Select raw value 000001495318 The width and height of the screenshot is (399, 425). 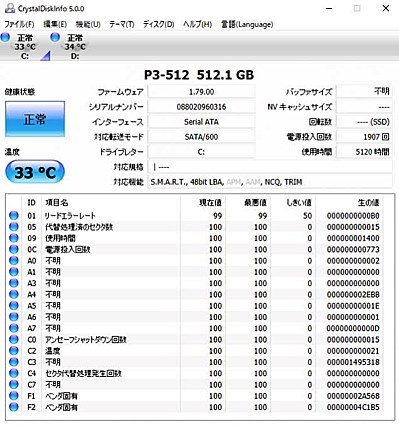pyautogui.click(x=353, y=362)
